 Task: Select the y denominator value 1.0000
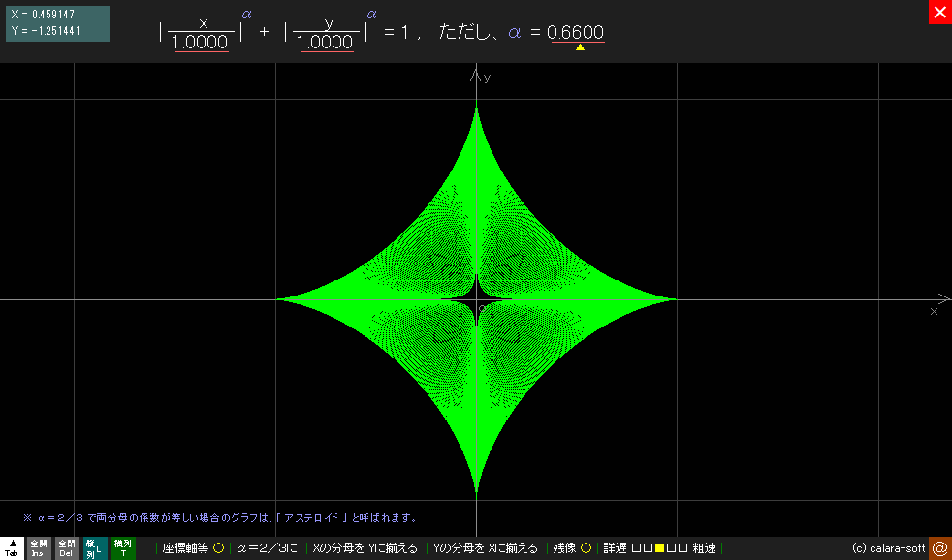(x=326, y=43)
